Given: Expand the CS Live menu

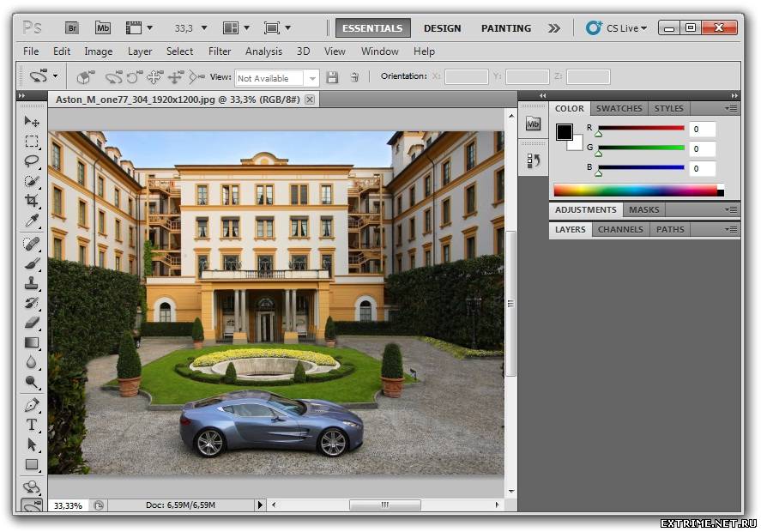Looking at the screenshot, I should pyautogui.click(x=616, y=27).
